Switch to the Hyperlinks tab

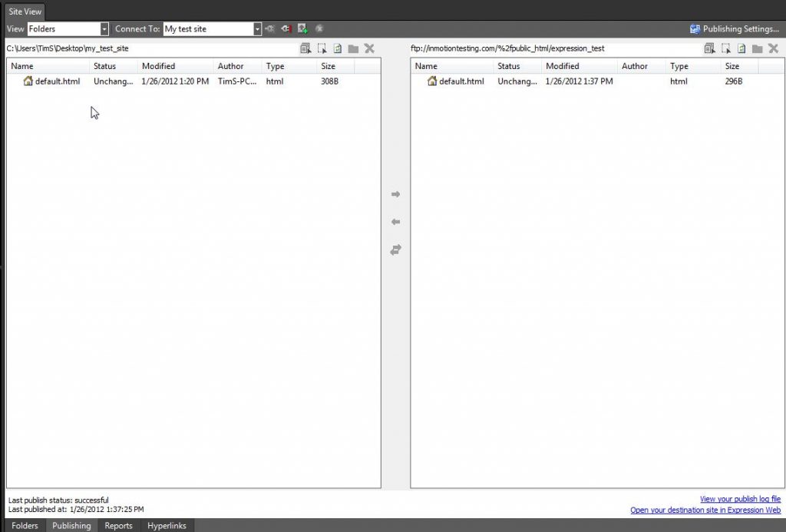167,526
